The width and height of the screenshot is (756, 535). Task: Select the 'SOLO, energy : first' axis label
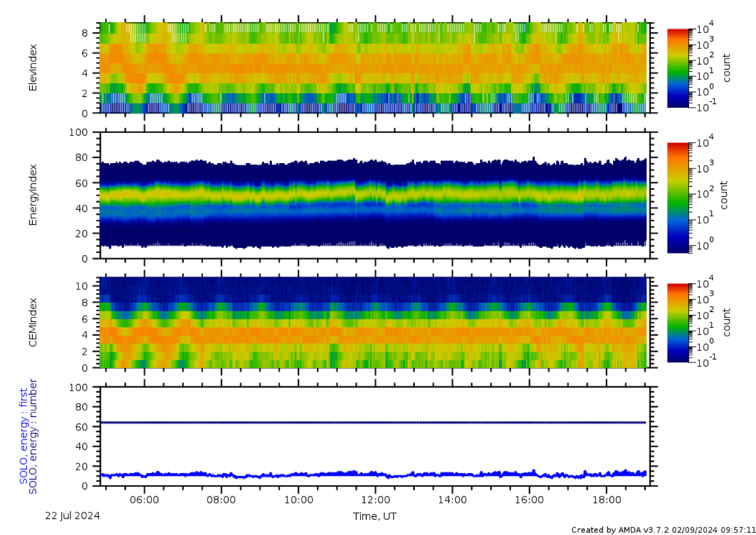pyautogui.click(x=23, y=436)
